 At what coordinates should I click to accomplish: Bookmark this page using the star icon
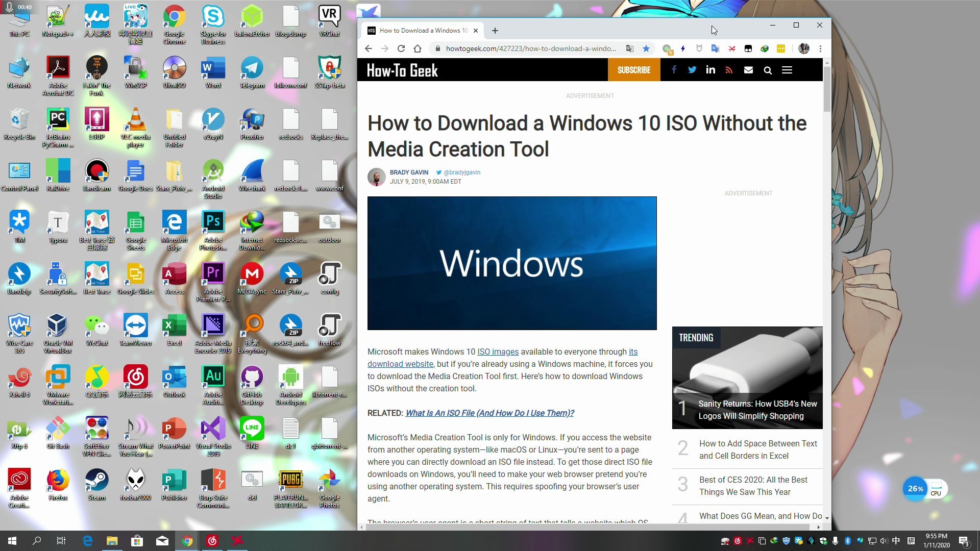pos(646,48)
